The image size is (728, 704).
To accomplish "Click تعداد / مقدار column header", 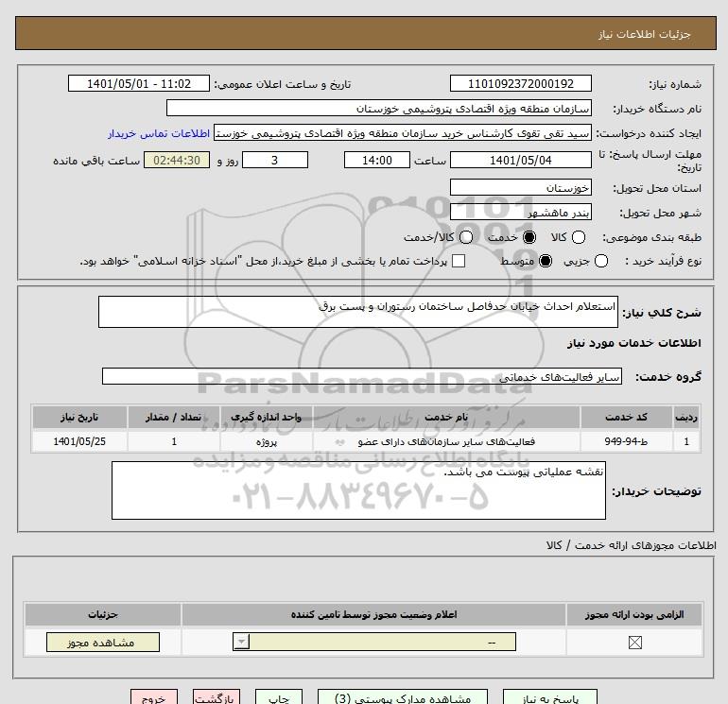I will click(x=174, y=417).
